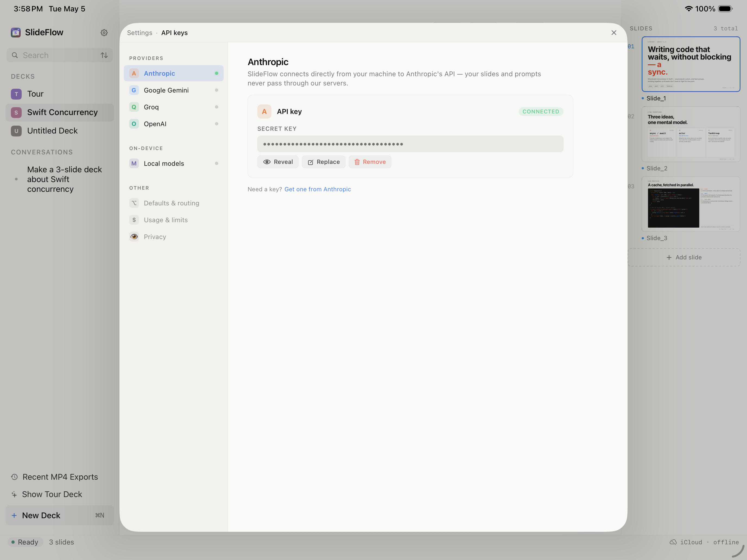Open the Swift concurrency conversation

click(x=60, y=179)
